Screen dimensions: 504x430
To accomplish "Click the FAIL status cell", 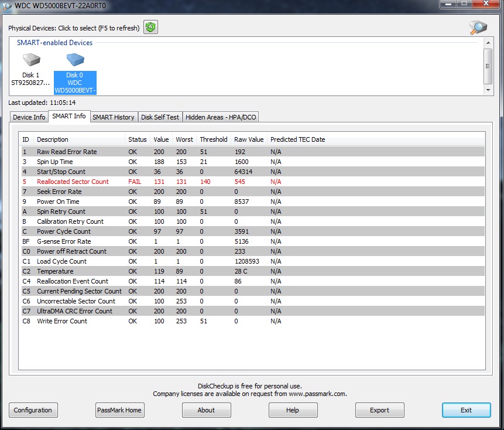I will (x=135, y=182).
